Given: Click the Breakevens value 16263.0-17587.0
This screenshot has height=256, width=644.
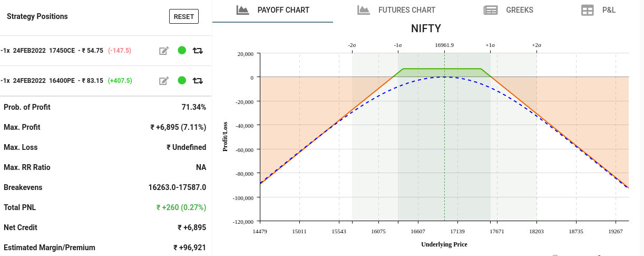Looking at the screenshot, I should pyautogui.click(x=177, y=187).
